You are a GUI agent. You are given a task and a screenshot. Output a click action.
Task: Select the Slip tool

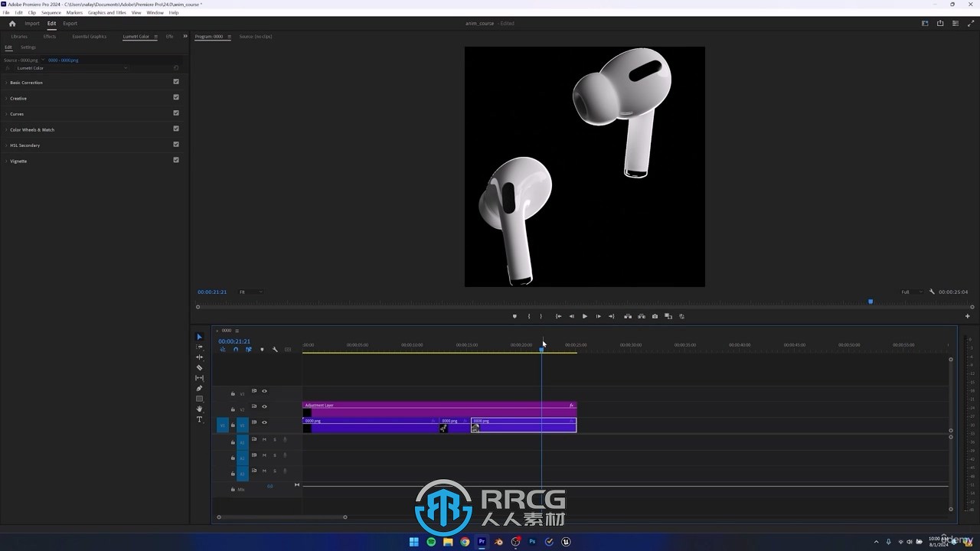(200, 378)
